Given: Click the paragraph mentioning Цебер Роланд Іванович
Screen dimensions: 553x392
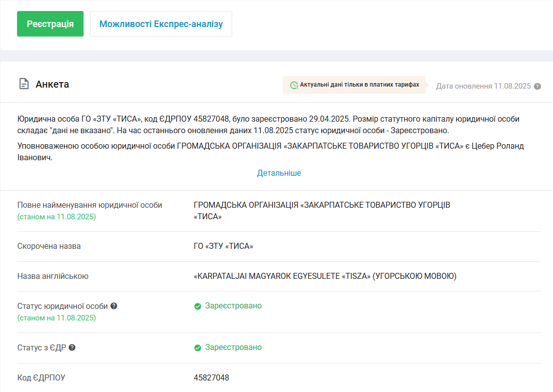Looking at the screenshot, I should tap(271, 151).
